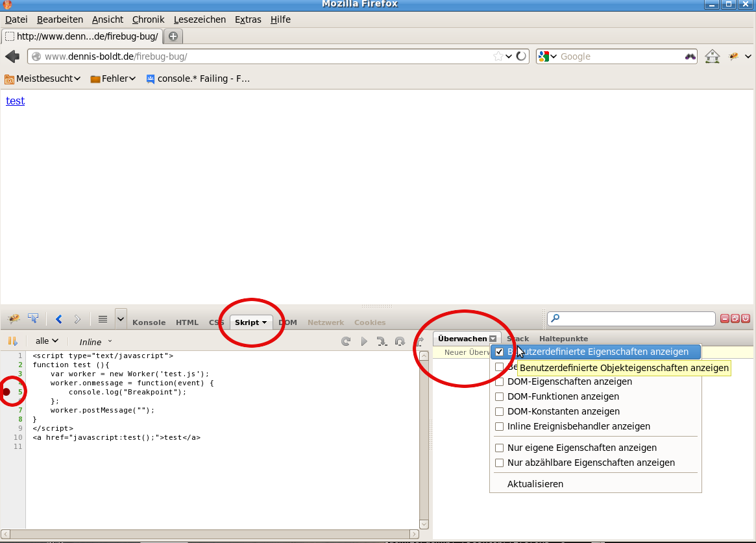Open URL bar history dropdown arrow

coord(509,56)
